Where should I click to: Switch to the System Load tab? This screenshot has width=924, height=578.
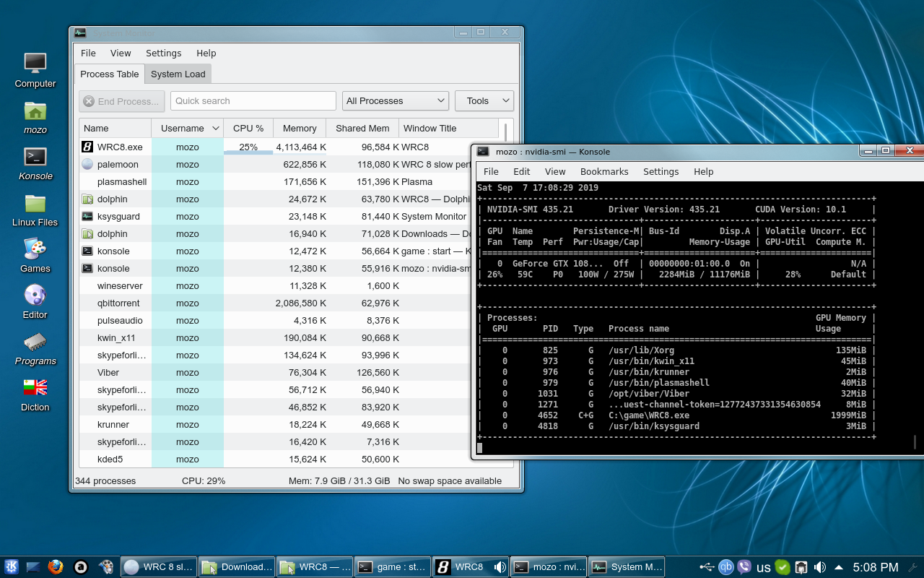(x=178, y=74)
